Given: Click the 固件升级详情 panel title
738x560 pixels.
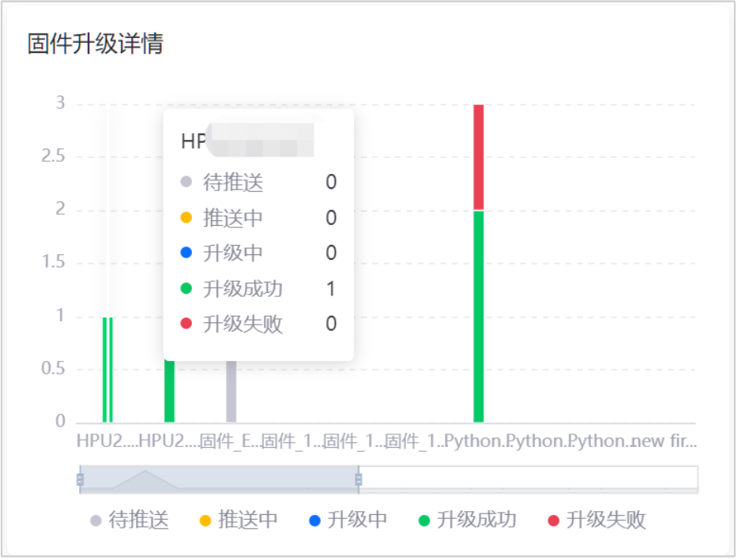Looking at the screenshot, I should (95, 43).
